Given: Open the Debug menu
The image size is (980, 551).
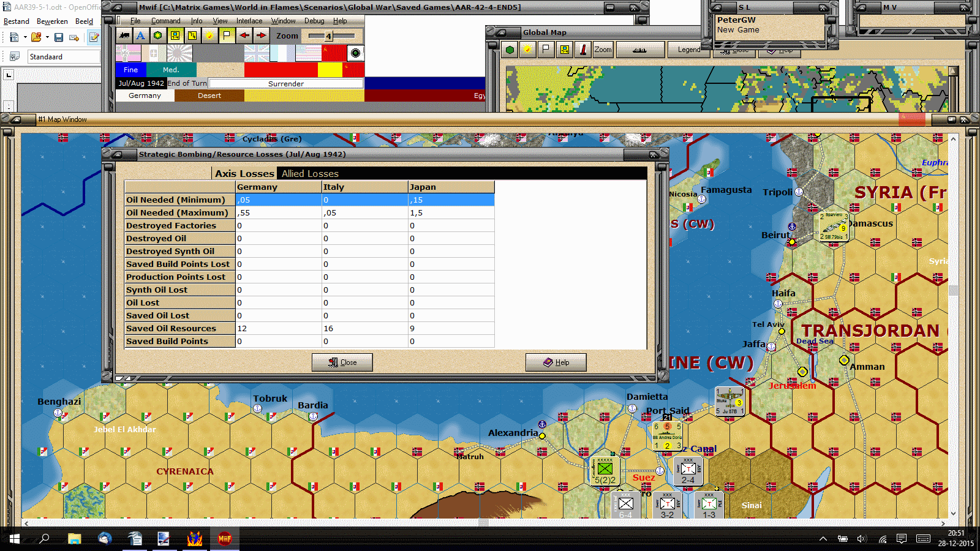Looking at the screenshot, I should click(314, 21).
